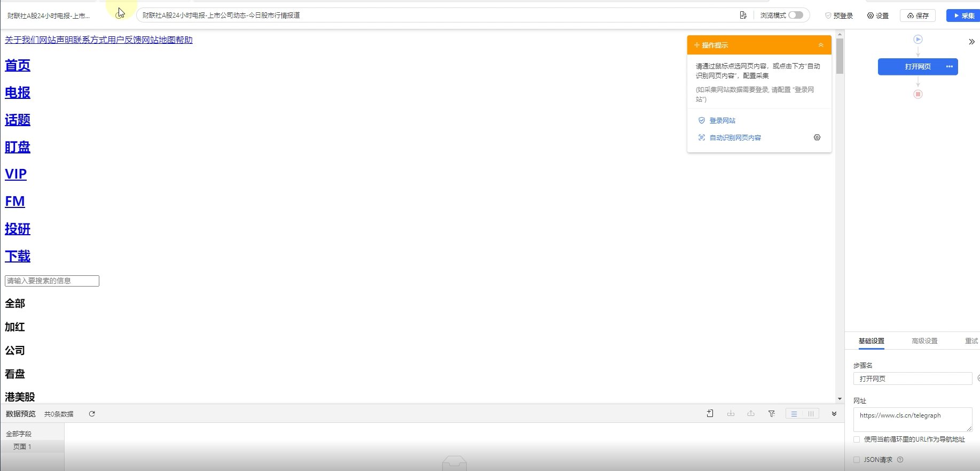Click the FM link on the webpage

click(15, 202)
